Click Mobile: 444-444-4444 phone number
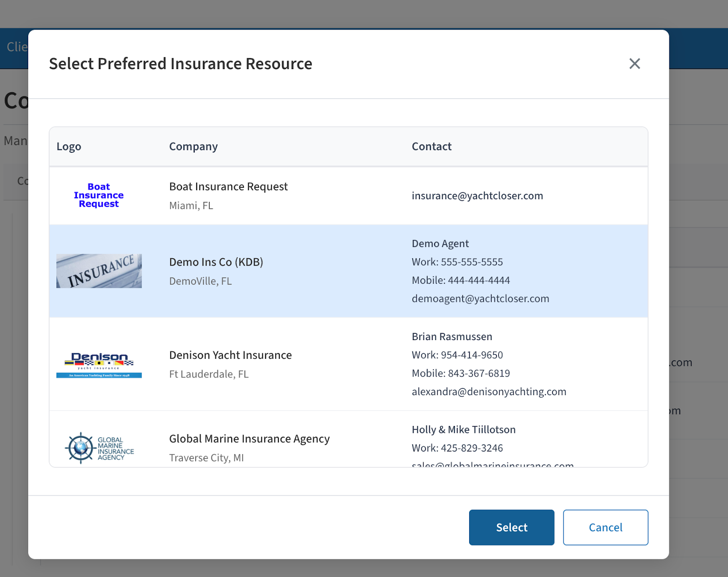 pyautogui.click(x=461, y=281)
